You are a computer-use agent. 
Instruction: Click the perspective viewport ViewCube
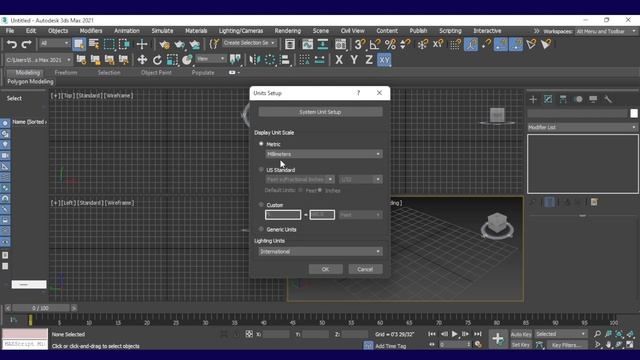[497, 225]
